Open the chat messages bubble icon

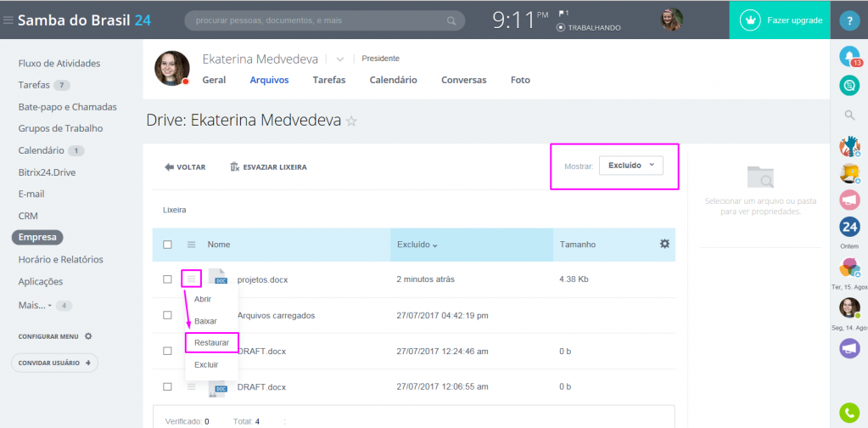point(849,85)
